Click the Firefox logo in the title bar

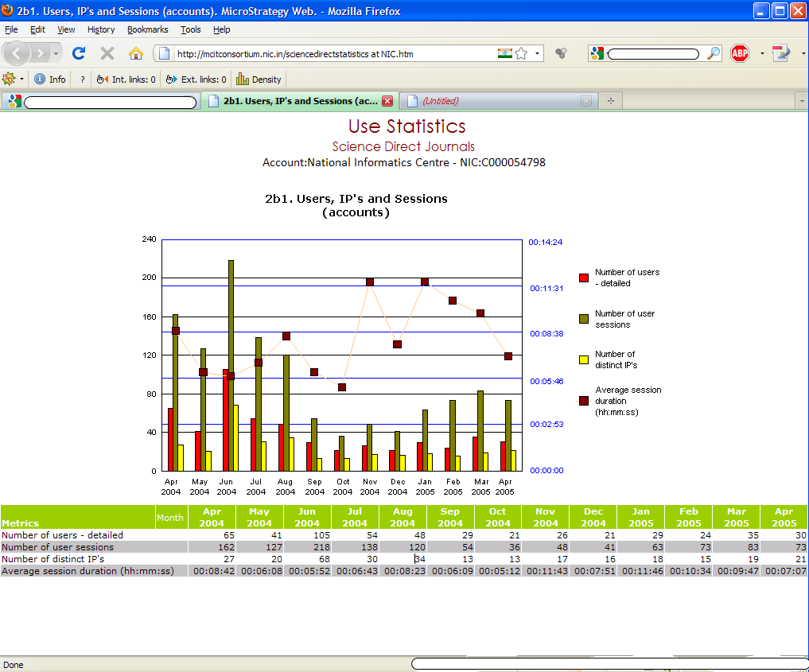pos(7,10)
